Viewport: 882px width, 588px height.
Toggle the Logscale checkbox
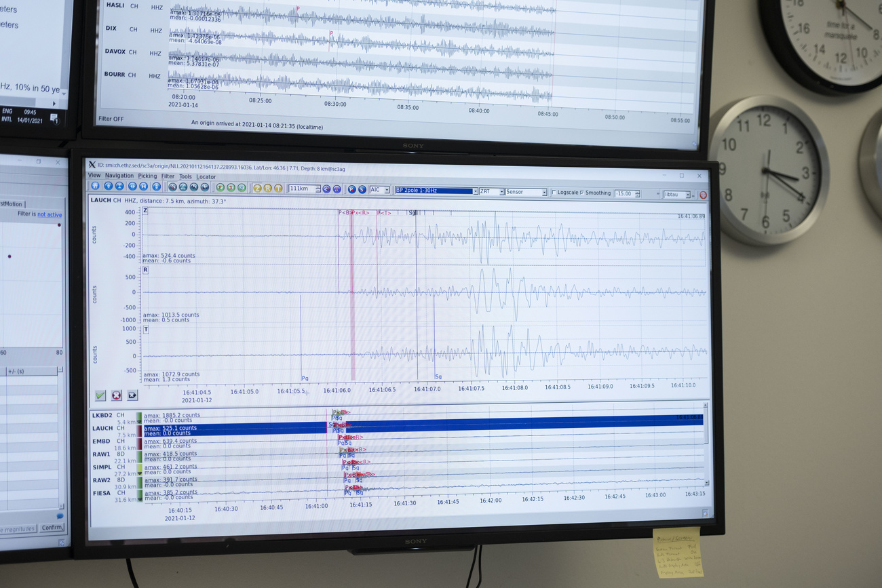(554, 193)
